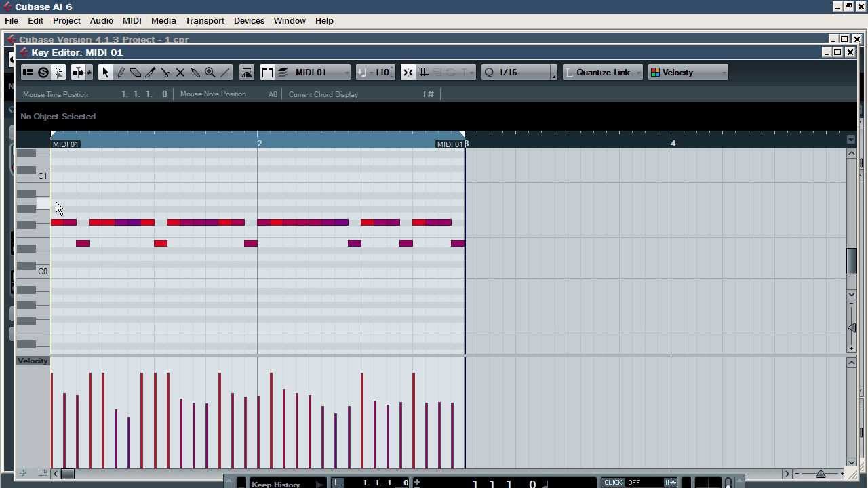
Task: Open the Velocity event colors dropdown
Action: pyautogui.click(x=688, y=73)
